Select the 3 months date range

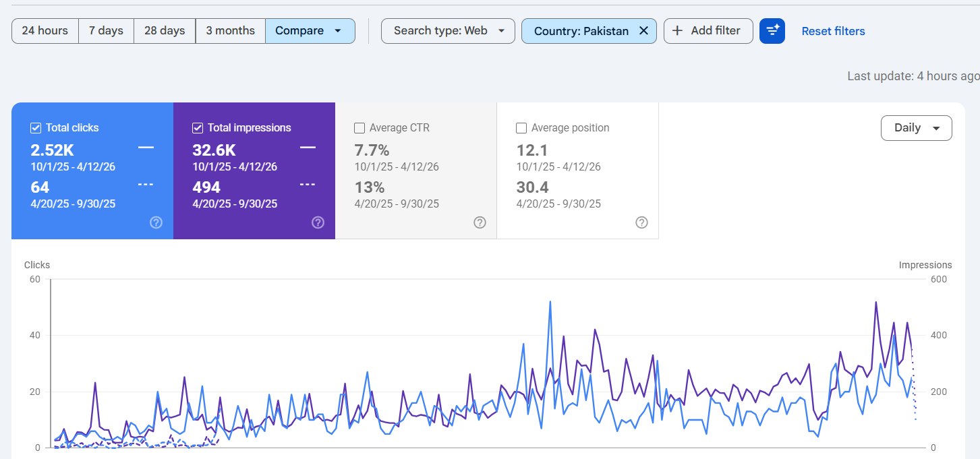click(x=230, y=31)
